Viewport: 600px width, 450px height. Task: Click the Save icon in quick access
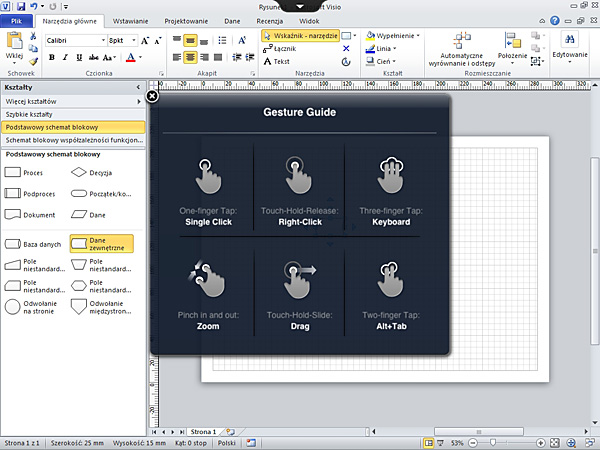[x=21, y=6]
